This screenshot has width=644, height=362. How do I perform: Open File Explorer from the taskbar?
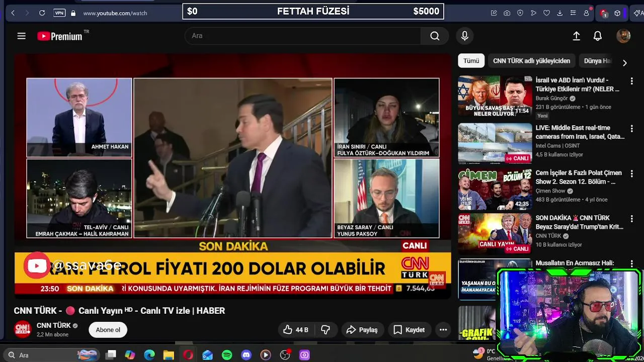(x=169, y=355)
